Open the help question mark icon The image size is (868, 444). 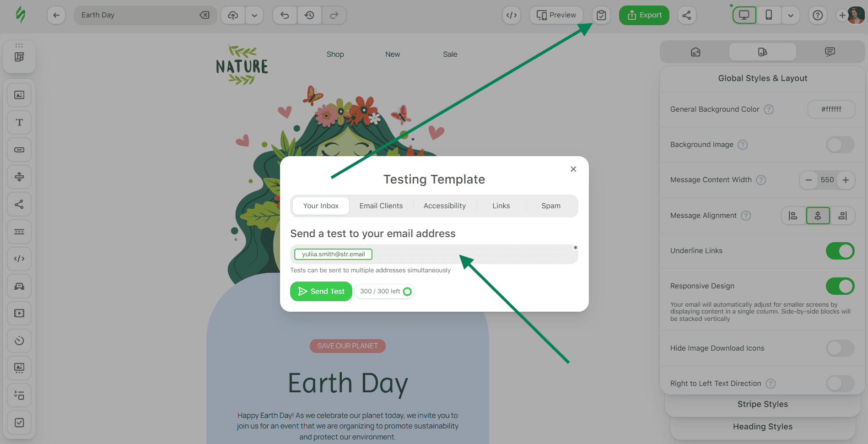(818, 15)
